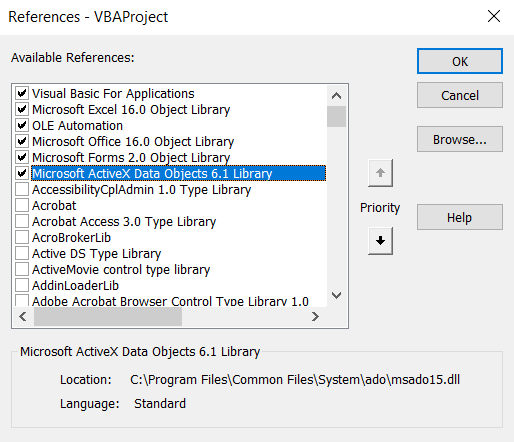Select Visual Basic For Applications row text
Image resolution: width=514 pixels, height=442 pixels.
pyautogui.click(x=113, y=94)
